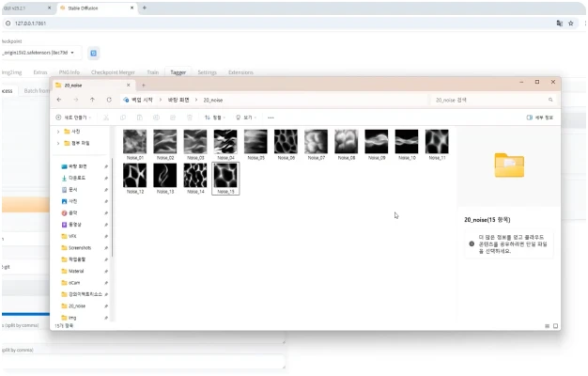Viewport: 588px width, 376px height.
Task: Click the search magnifier in Explorer
Action: click(x=550, y=100)
